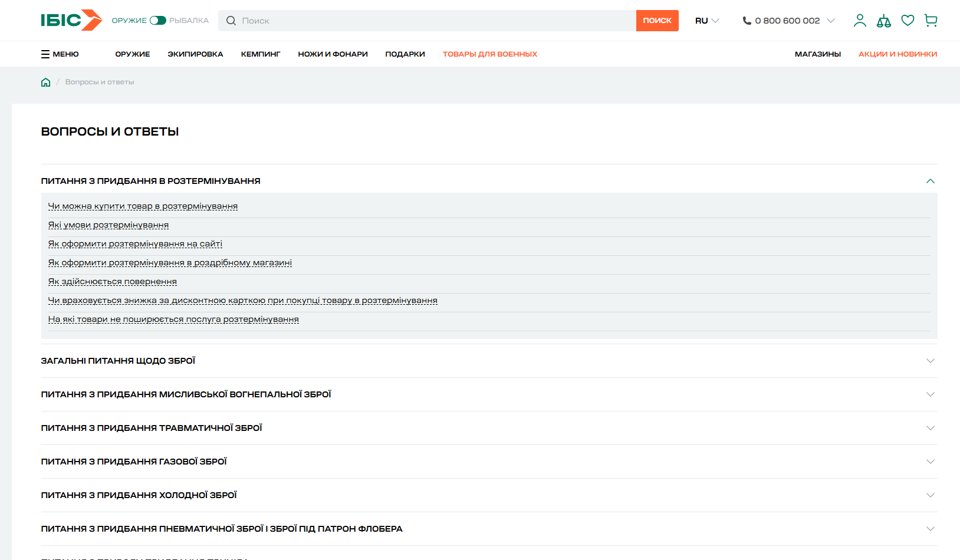Open the product comparison scales icon

pyautogui.click(x=883, y=21)
